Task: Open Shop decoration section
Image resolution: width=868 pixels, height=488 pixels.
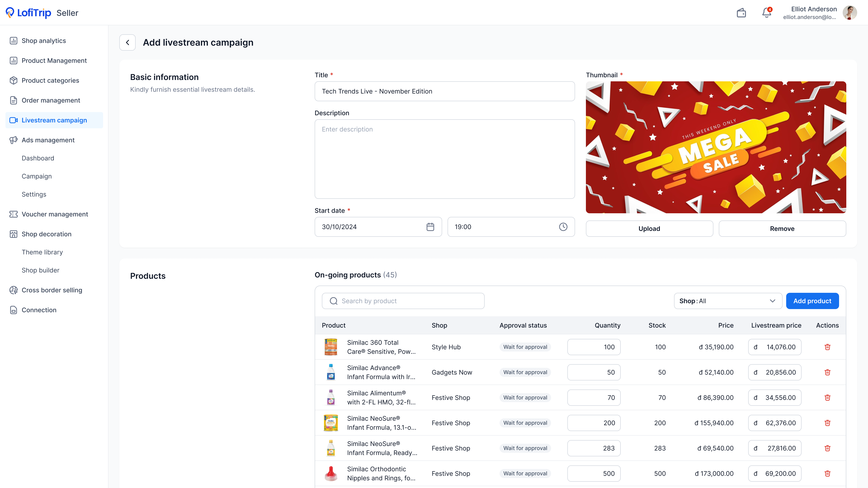Action: [x=54, y=234]
